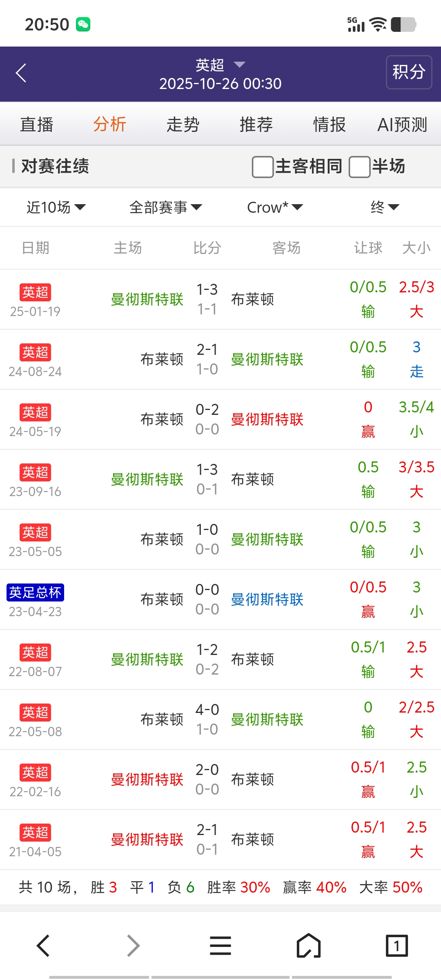
Task: Tap the 英足总杯 badge dated 23-04-23
Action: (35, 592)
